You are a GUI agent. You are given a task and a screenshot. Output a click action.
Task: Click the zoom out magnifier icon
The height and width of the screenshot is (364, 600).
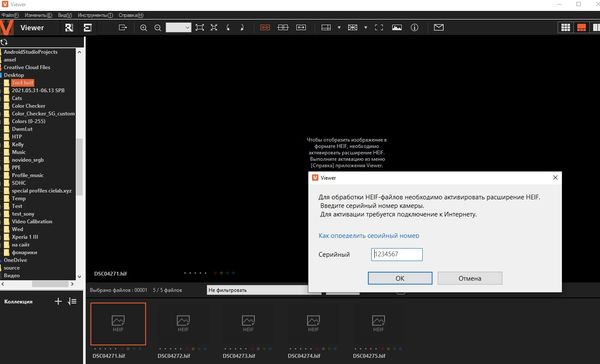point(158,28)
